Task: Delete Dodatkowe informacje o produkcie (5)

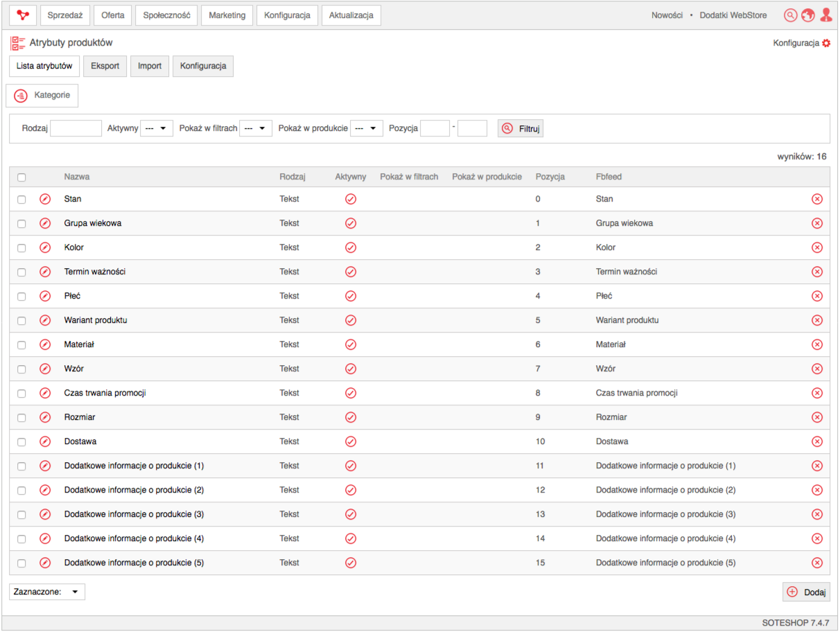Action: 817,563
